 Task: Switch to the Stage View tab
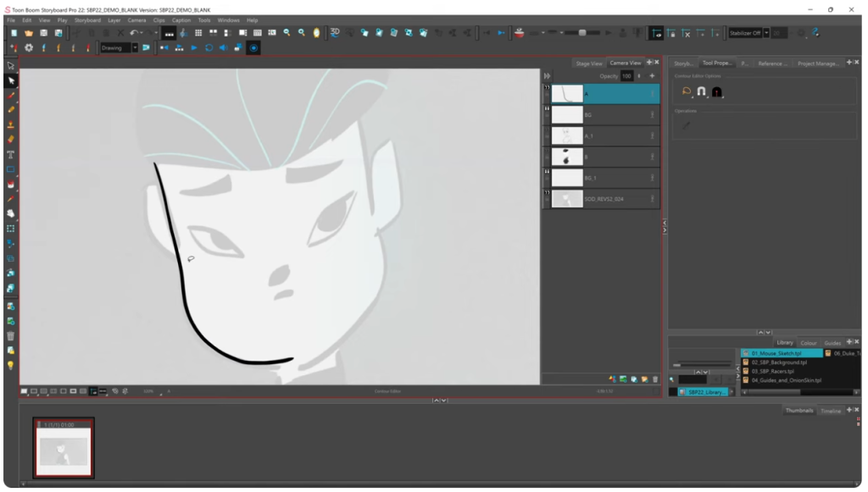[x=588, y=64]
